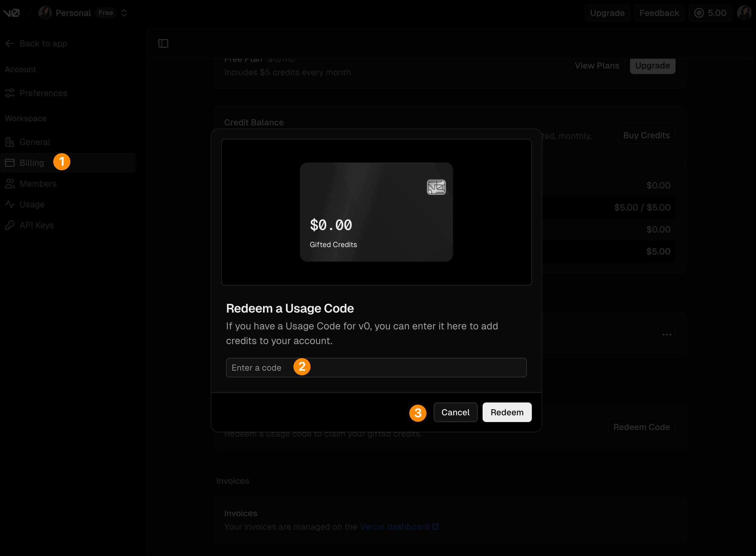The image size is (756, 556).
Task: Click the Back to app arrow
Action: click(10, 43)
